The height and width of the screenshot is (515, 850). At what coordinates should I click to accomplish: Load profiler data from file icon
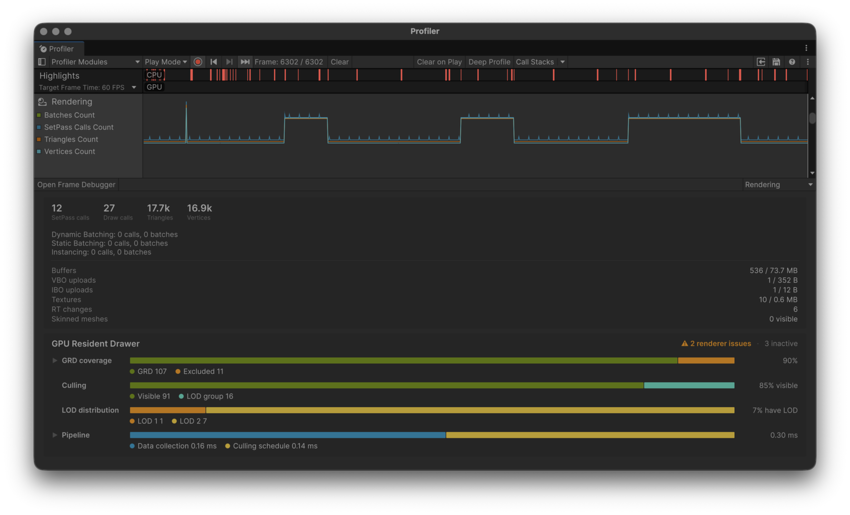(761, 62)
